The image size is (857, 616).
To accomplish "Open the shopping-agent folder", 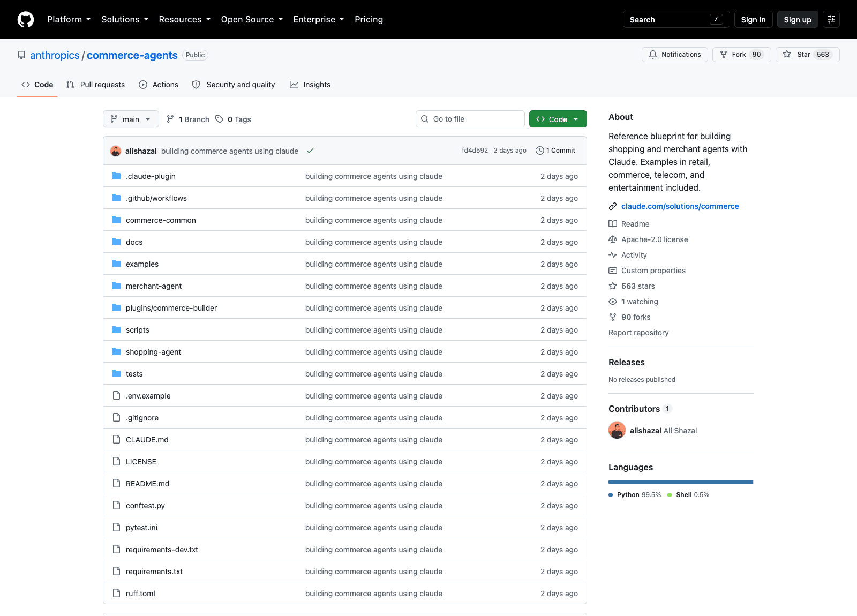I will point(153,352).
